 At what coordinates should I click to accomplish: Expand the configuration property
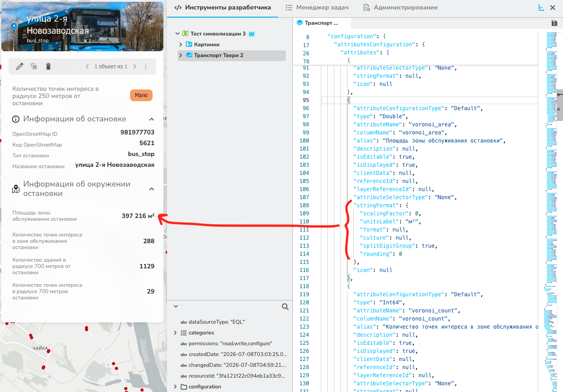click(x=176, y=387)
